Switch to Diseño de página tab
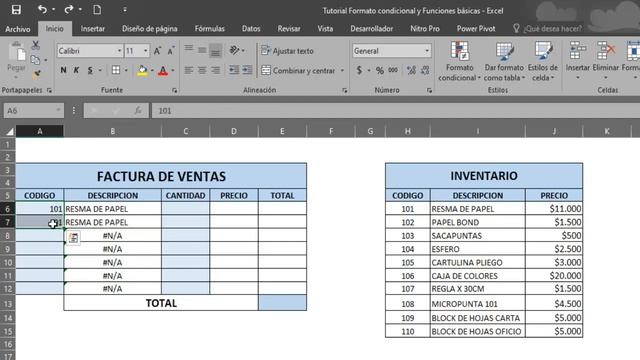Image resolution: width=640 pixels, height=360 pixels. tap(149, 29)
